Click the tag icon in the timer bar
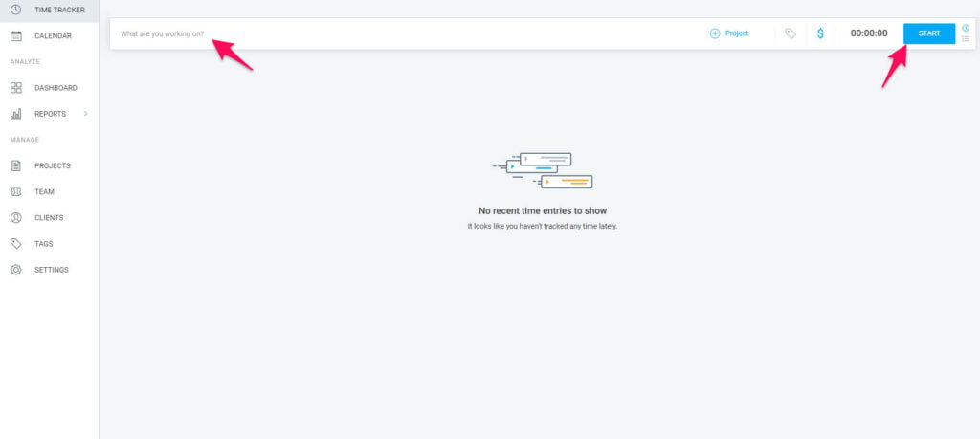The image size is (980, 439). coord(791,33)
